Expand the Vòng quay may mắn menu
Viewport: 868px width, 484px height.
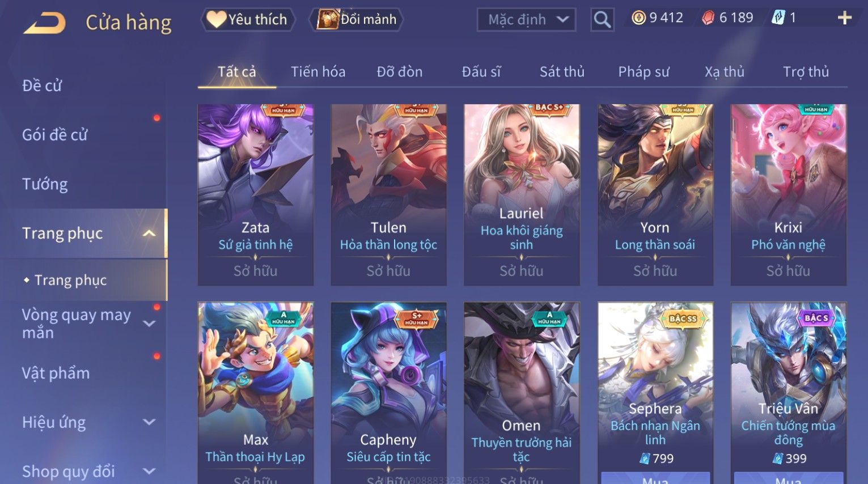pos(149,324)
